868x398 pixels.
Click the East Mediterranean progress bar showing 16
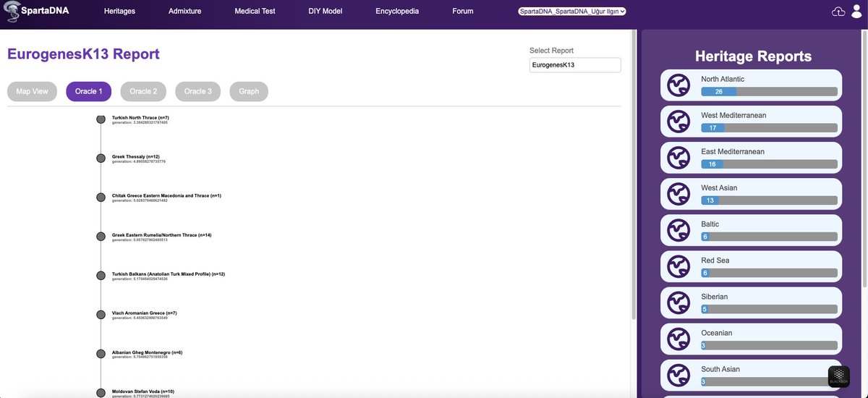[x=769, y=164]
